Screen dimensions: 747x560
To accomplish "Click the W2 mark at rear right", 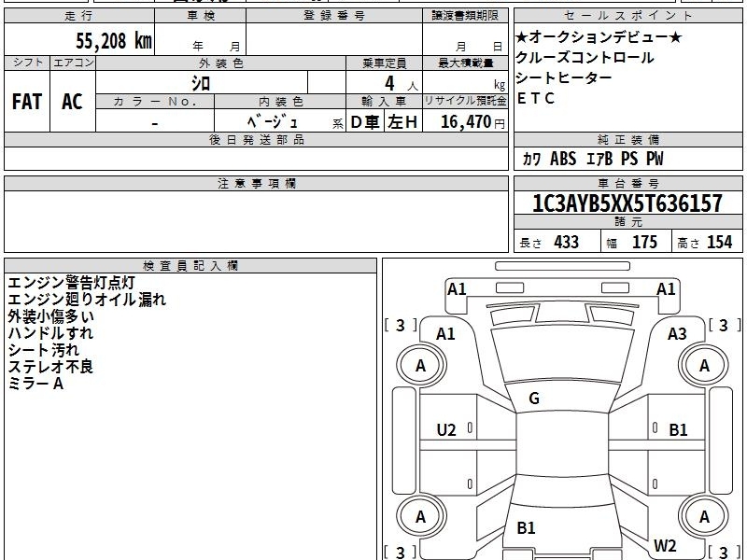I will click(x=665, y=545).
